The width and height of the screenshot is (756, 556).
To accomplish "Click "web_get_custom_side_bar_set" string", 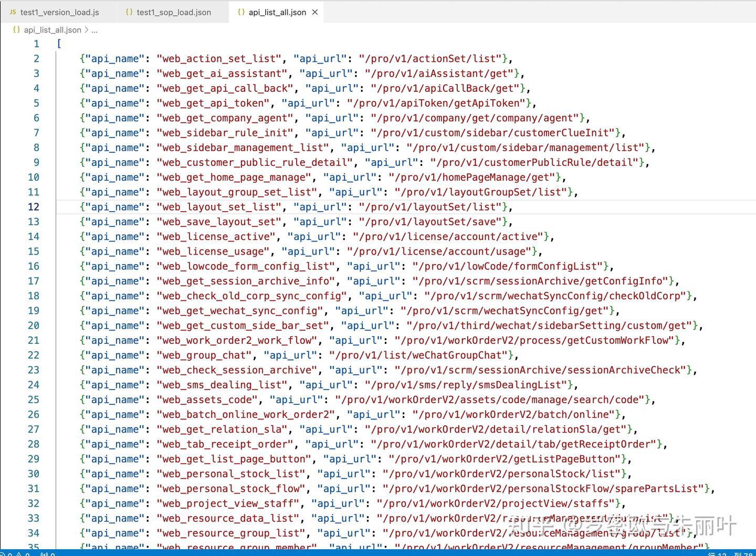I will 243,326.
